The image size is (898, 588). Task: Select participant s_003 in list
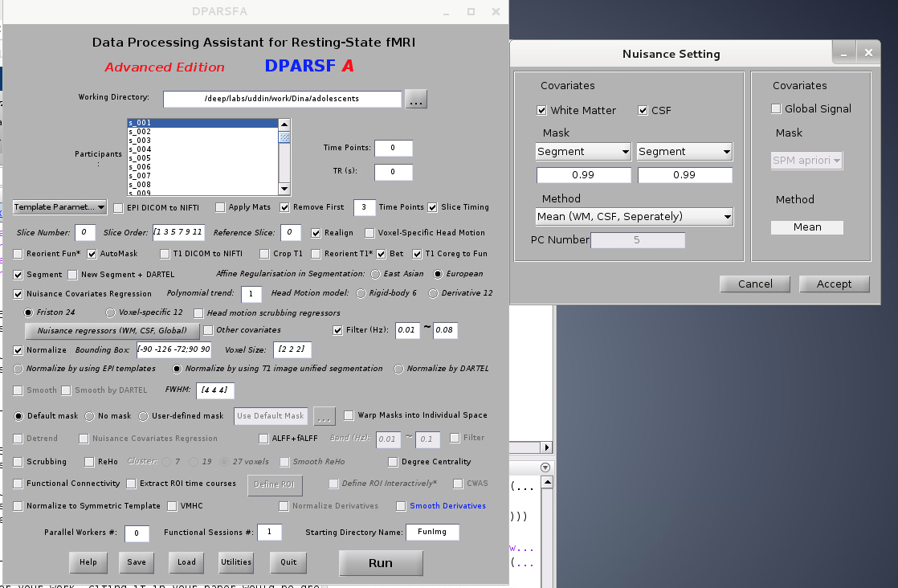(x=202, y=141)
